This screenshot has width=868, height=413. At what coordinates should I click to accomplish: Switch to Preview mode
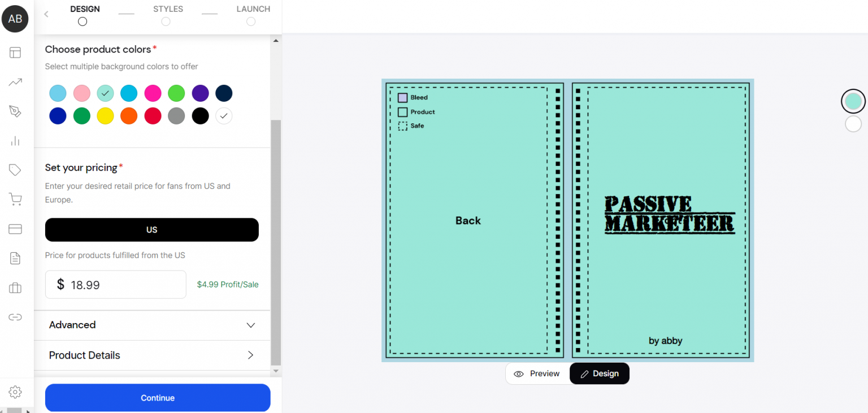(x=537, y=373)
